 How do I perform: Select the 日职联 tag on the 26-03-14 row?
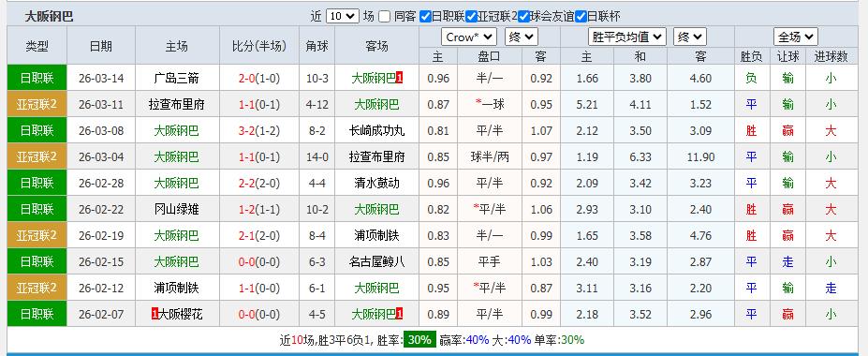coord(37,78)
